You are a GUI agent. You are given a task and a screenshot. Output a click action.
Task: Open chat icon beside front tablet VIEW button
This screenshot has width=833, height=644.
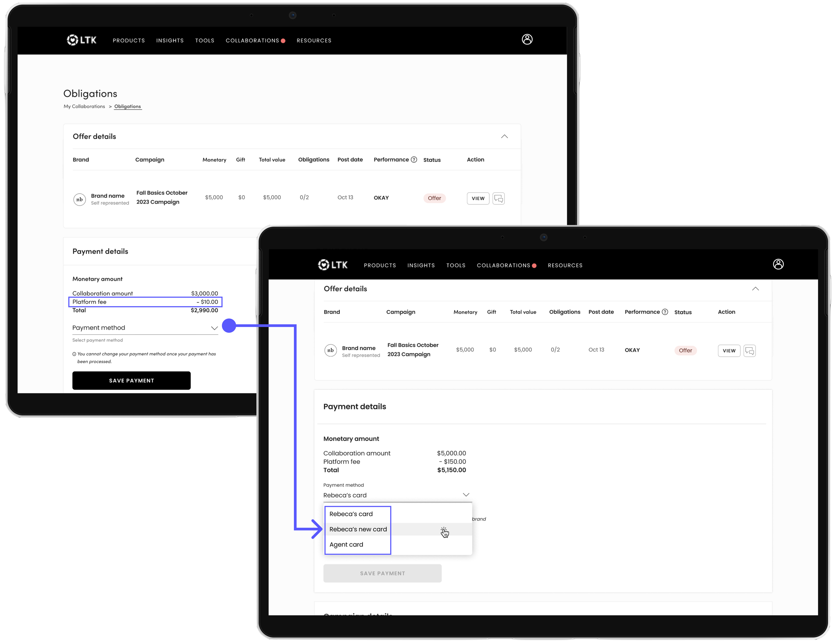749,351
